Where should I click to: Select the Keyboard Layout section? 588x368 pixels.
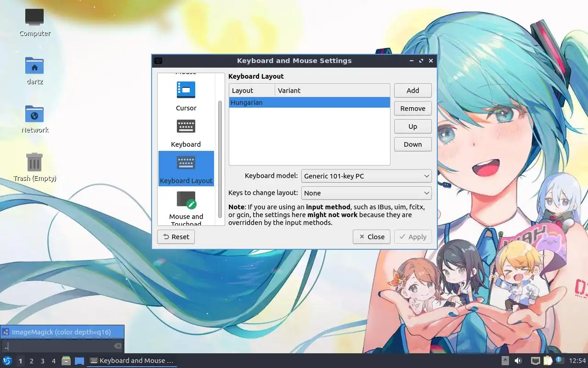[186, 168]
